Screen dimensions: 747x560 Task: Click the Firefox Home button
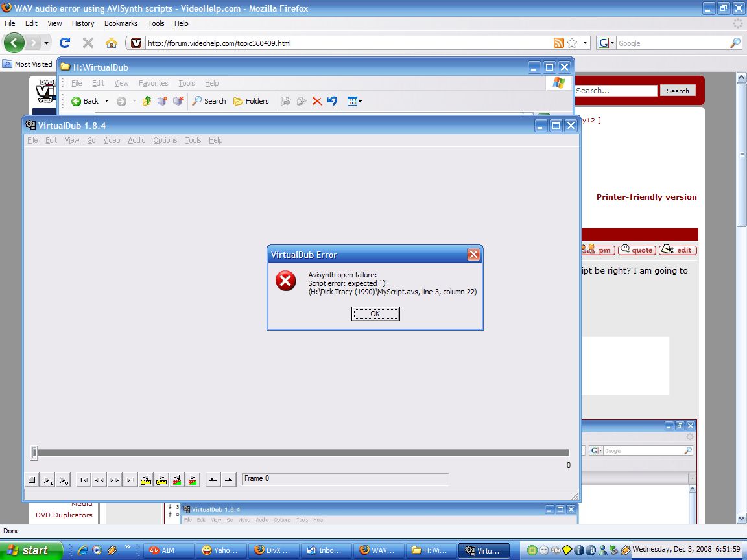[111, 43]
